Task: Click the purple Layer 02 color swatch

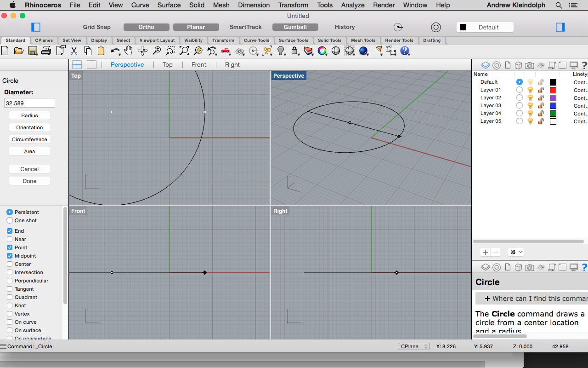Action: (x=553, y=98)
